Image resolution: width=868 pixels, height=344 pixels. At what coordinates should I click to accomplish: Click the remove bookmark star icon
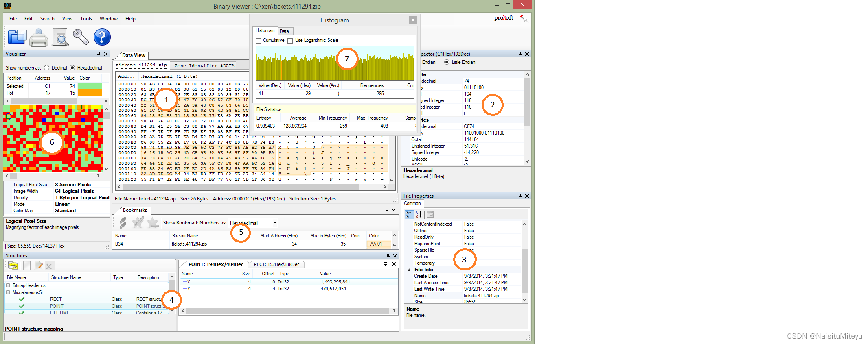click(x=153, y=222)
